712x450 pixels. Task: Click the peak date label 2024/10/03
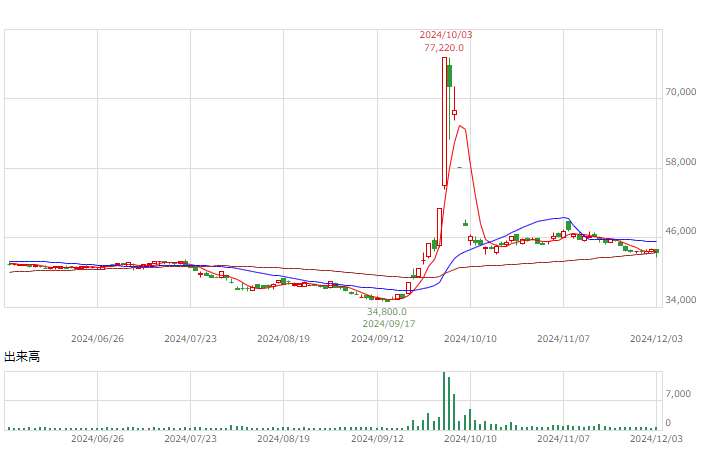click(445, 35)
